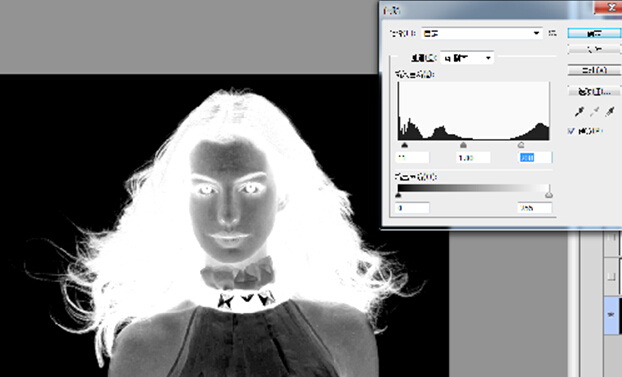Select the black point eyedropper in Levels
The height and width of the screenshot is (377, 622).
click(579, 112)
